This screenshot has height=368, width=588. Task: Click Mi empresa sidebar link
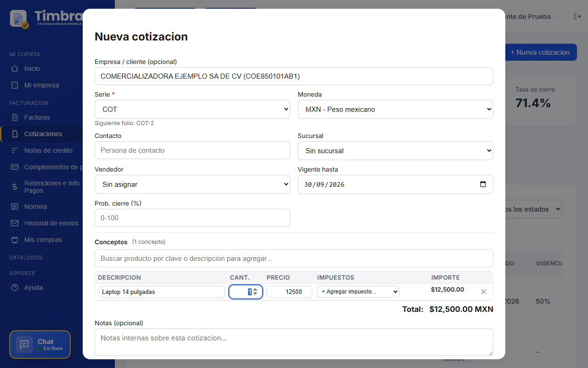42,85
